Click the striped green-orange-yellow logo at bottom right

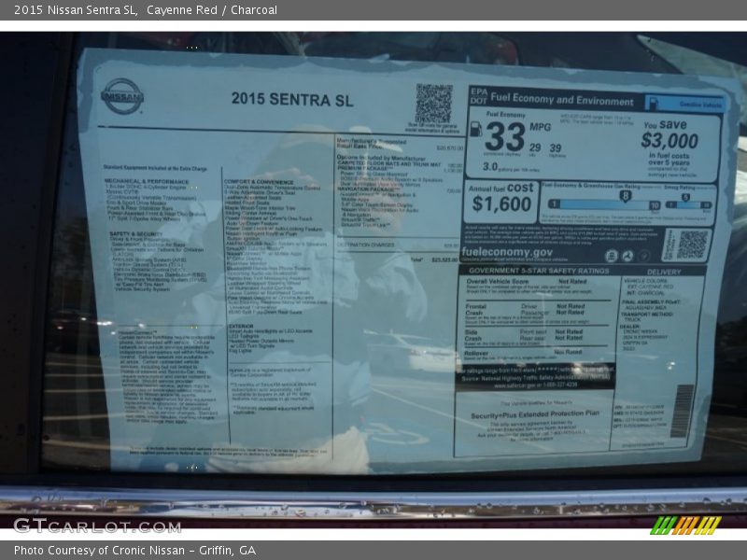(x=686, y=525)
